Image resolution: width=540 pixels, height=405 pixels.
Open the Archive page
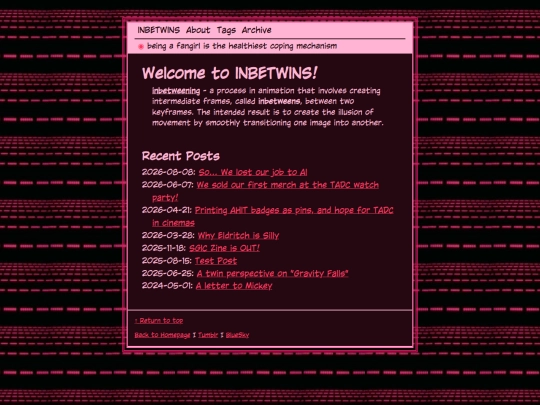257,30
